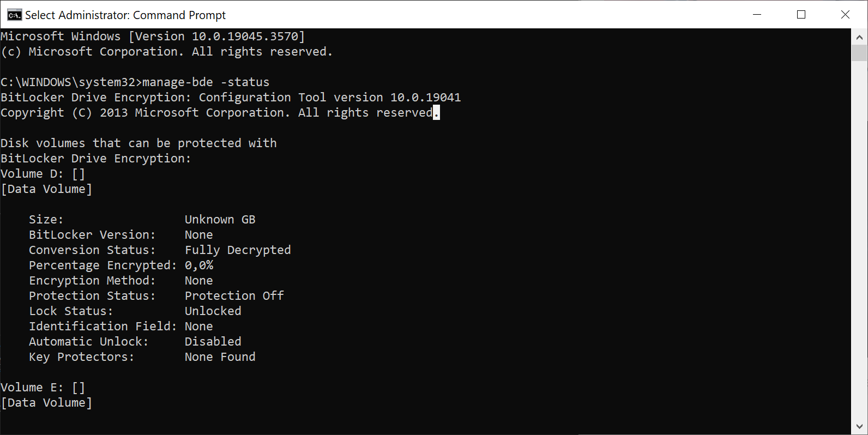Click the 'Fully Decrypted' conversion status value
Viewport: 868px width, 435px height.
[x=238, y=250]
